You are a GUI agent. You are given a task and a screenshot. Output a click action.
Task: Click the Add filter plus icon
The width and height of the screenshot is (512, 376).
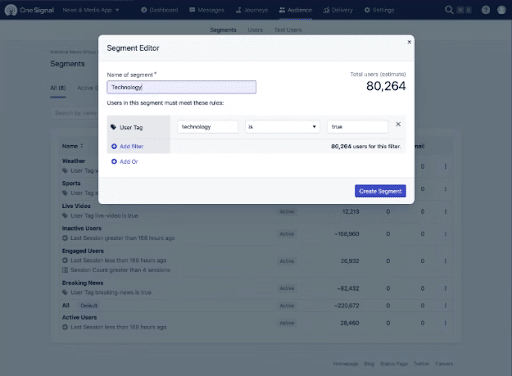point(114,146)
